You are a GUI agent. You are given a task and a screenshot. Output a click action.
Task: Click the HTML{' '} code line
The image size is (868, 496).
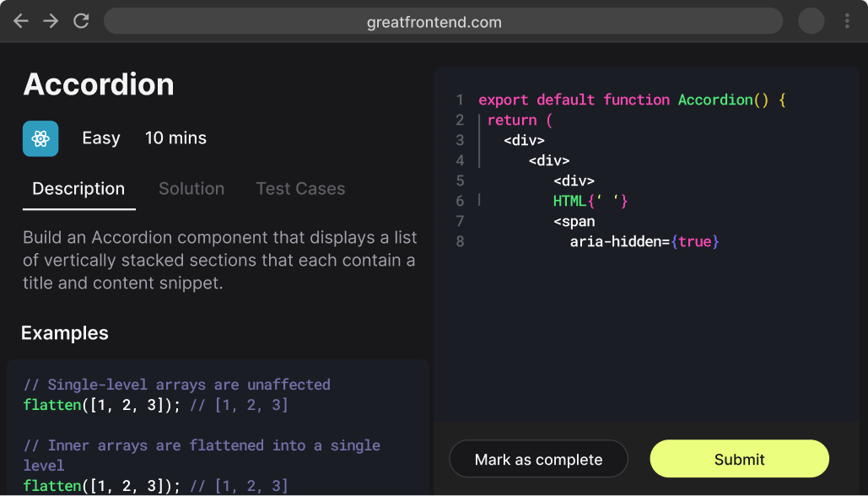[590, 201]
